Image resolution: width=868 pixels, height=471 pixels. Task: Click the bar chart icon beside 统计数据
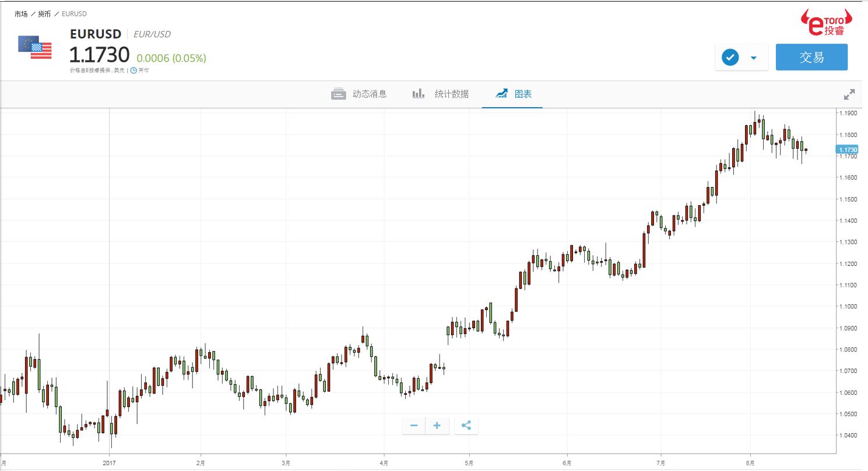(x=419, y=94)
